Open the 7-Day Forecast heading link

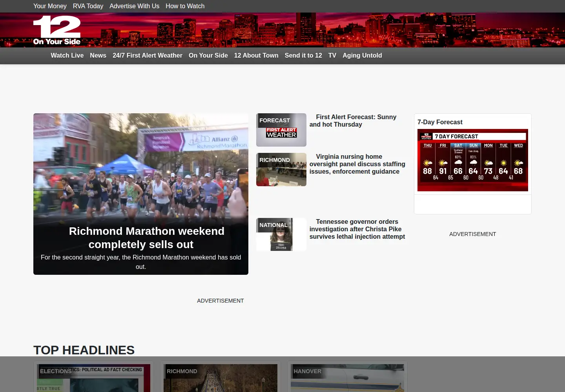(x=440, y=122)
